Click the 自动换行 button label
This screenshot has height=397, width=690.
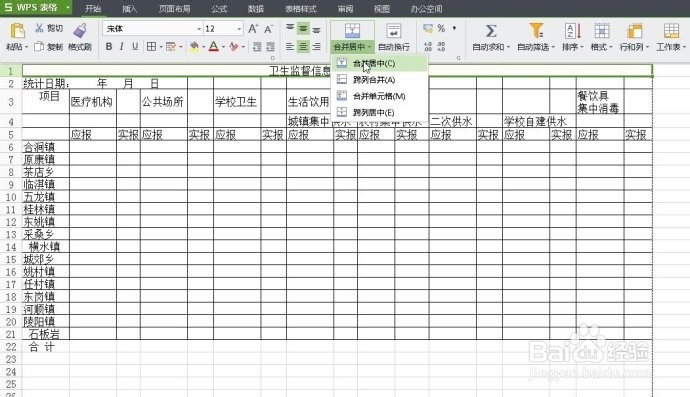pos(394,47)
